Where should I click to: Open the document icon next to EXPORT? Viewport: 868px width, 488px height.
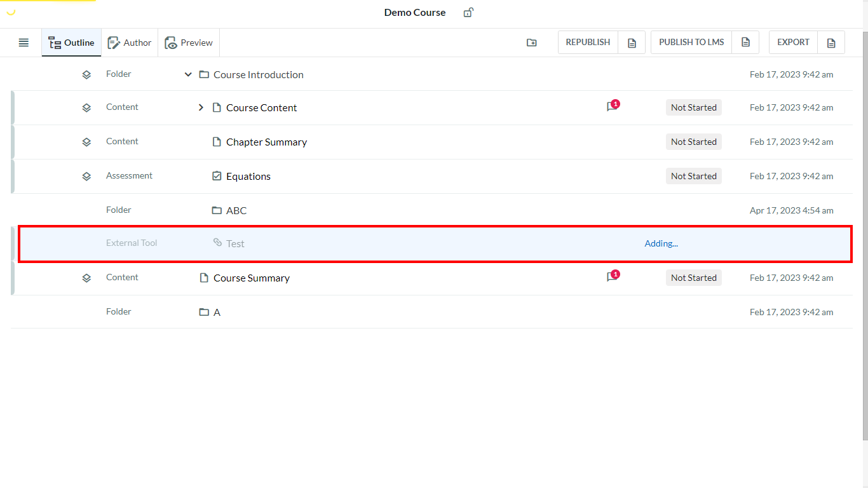point(831,43)
